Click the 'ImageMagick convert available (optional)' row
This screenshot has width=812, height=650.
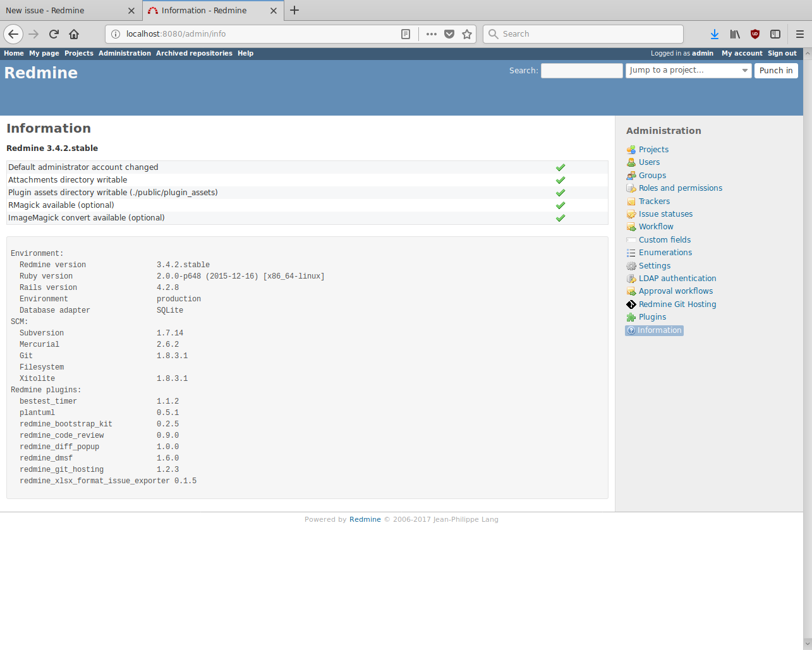pyautogui.click(x=307, y=218)
